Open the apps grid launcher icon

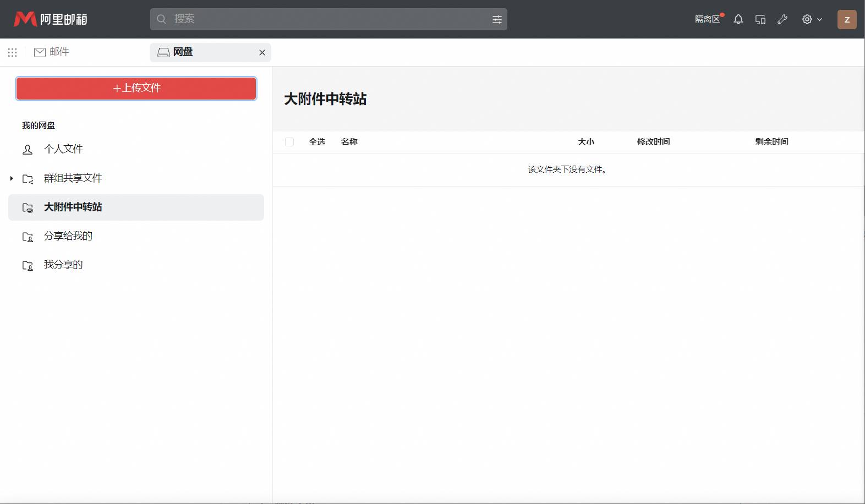[x=13, y=52]
